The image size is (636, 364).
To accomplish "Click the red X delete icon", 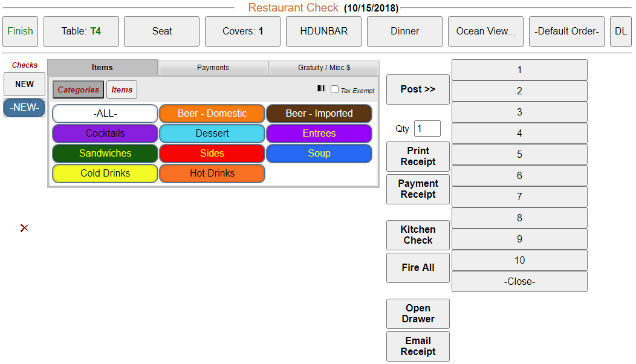I will pos(24,228).
